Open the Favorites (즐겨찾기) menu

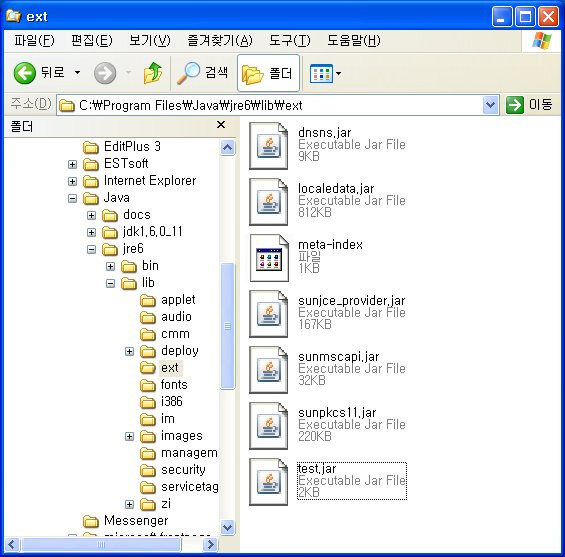220,40
